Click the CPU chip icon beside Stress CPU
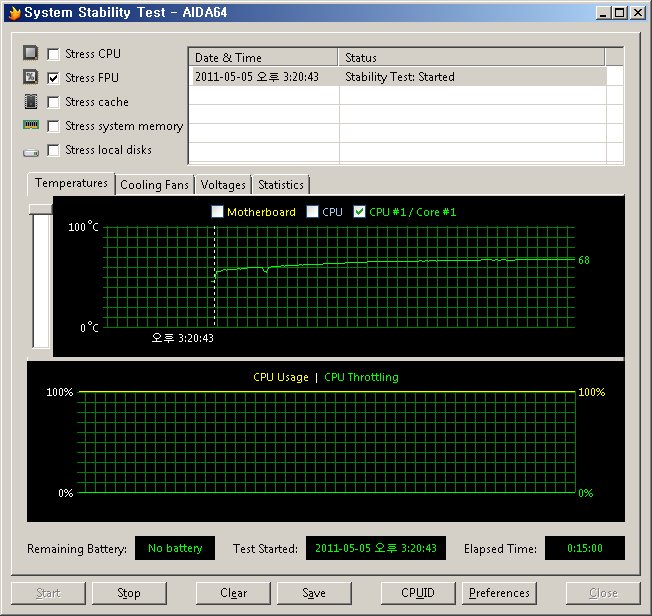Screen dimensions: 652x616 [x=30, y=53]
